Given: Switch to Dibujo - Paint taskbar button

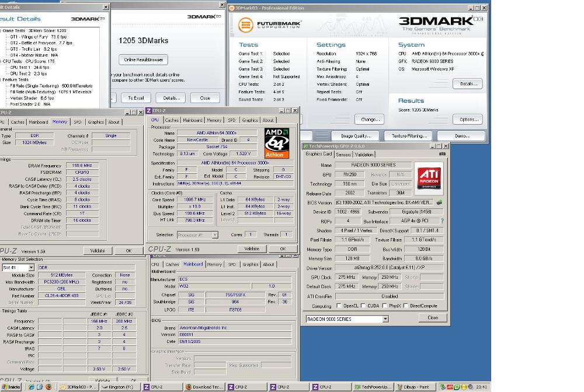Looking at the screenshot, I should tap(415, 387).
